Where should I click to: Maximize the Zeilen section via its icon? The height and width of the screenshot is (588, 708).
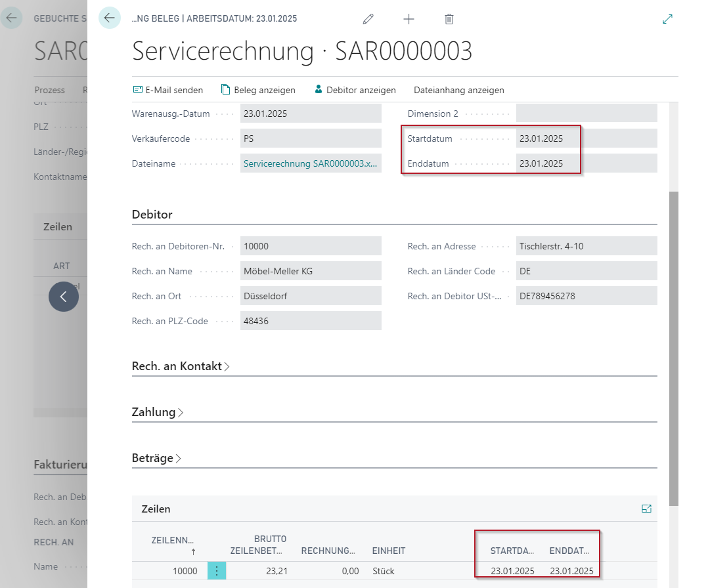646,509
